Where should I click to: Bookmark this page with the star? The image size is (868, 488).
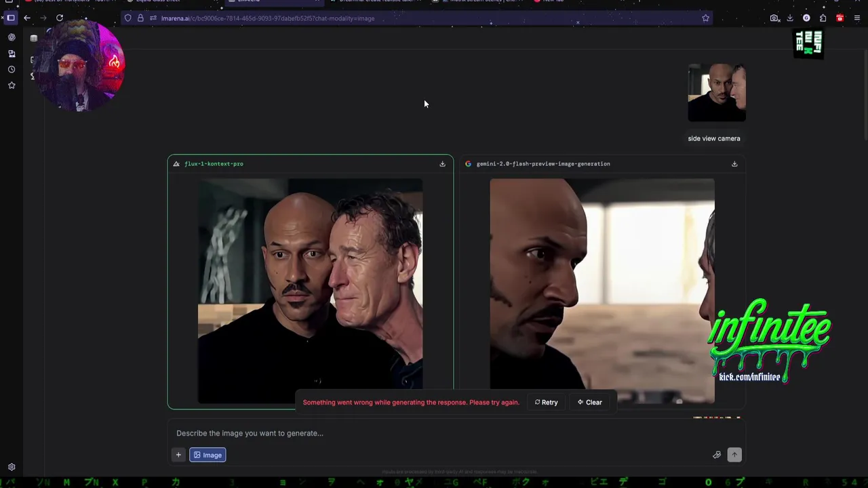705,18
